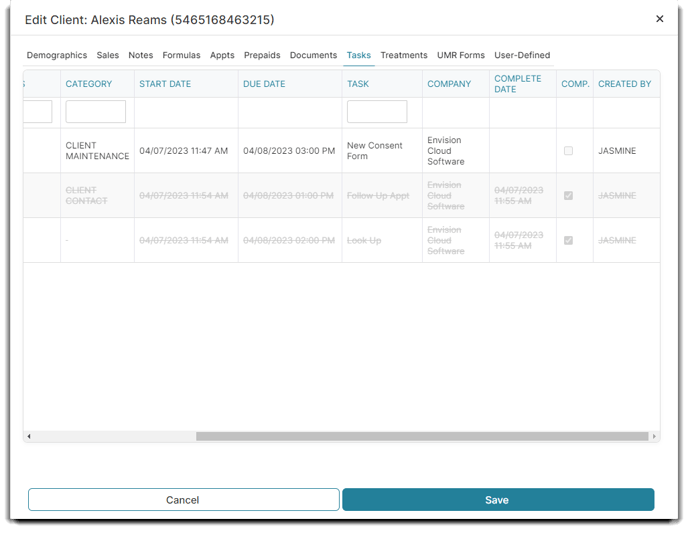Sort by the TASK column header
The image size is (688, 539).
tap(358, 84)
